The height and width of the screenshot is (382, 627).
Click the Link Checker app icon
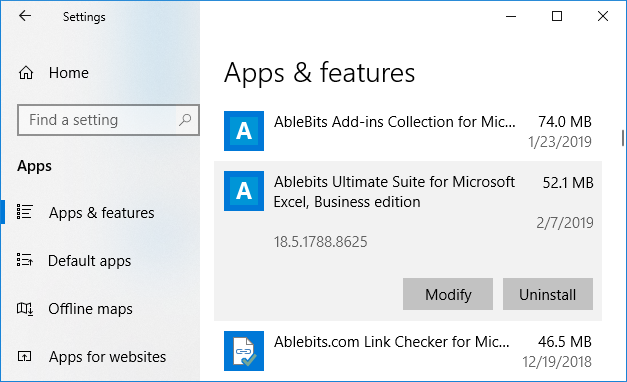pyautogui.click(x=244, y=351)
